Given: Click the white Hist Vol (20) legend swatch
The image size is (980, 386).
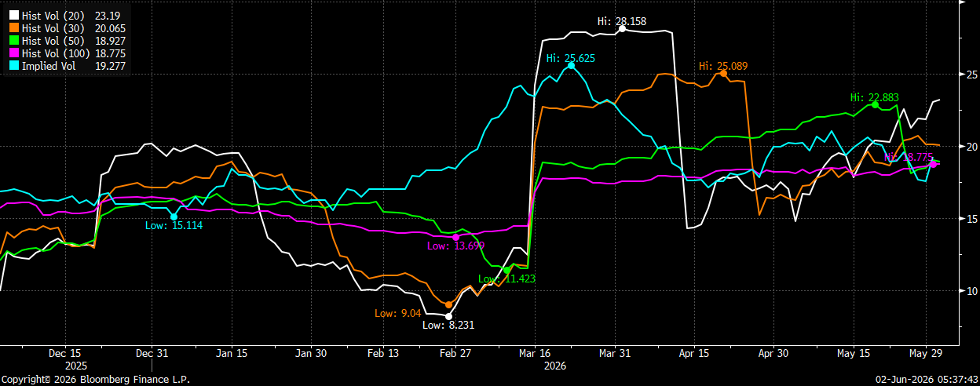Looking at the screenshot, I should tap(13, 15).
